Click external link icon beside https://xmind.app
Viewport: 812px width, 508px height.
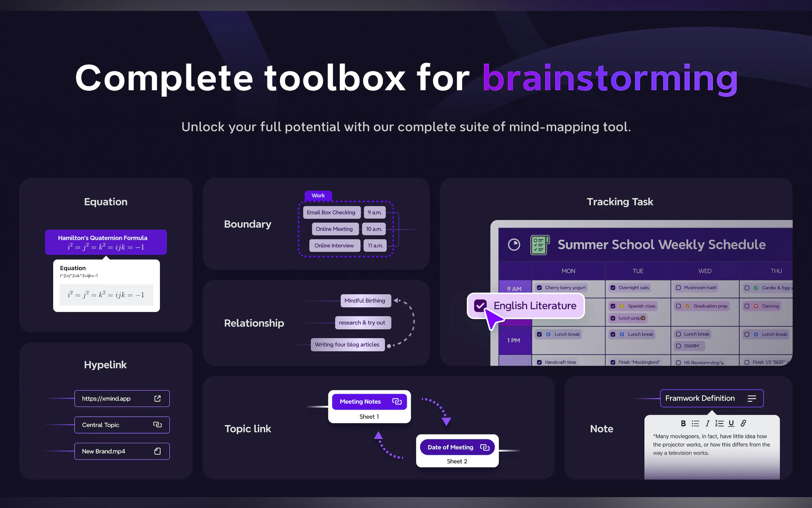[157, 399]
